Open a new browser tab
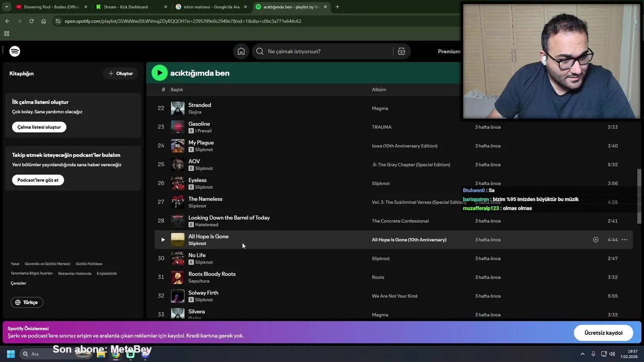The image size is (644, 362). [337, 7]
